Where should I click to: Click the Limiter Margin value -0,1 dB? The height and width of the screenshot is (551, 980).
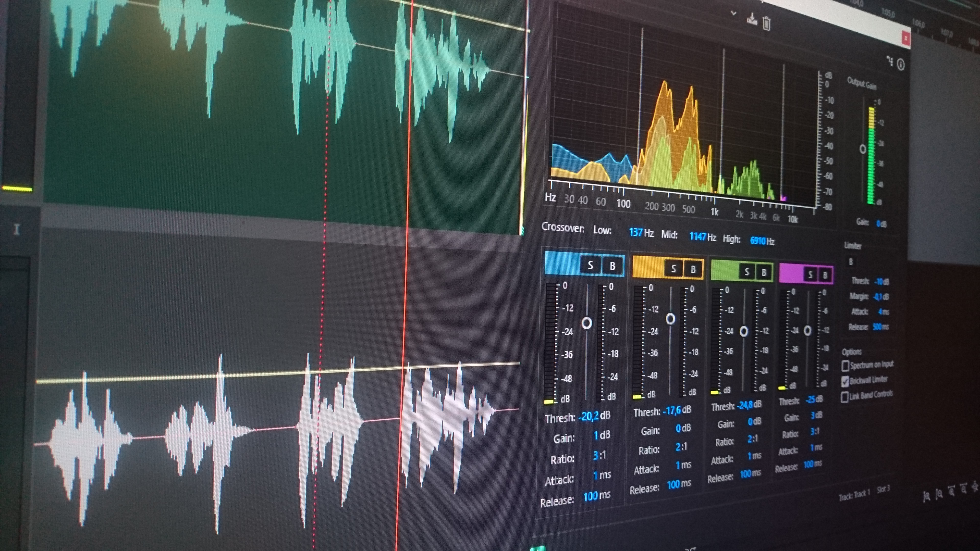click(881, 297)
